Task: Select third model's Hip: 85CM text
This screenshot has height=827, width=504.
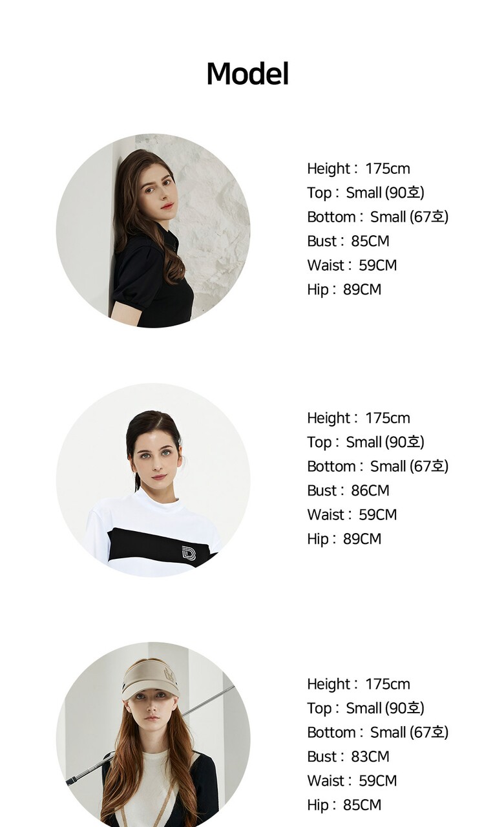Action: click(x=344, y=805)
